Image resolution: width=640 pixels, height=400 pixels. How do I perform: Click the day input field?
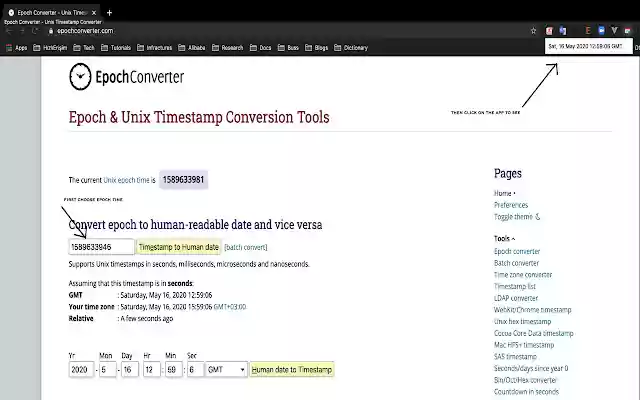tap(129, 370)
